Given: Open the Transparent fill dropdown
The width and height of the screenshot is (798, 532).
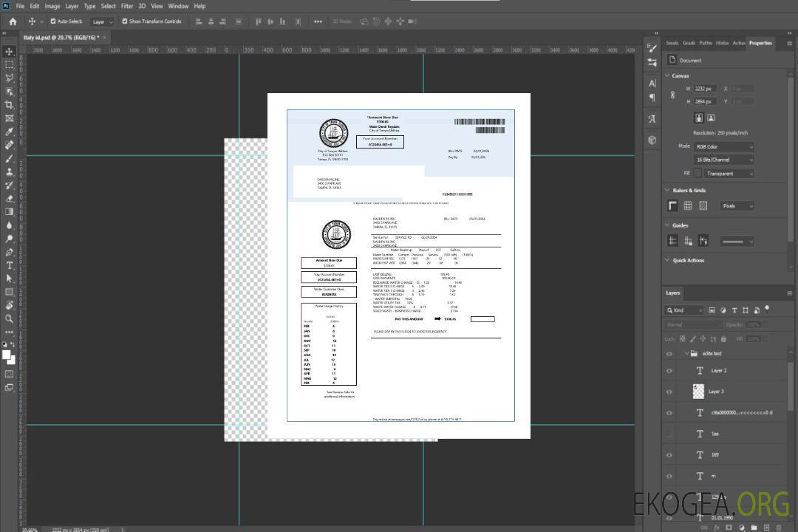Looking at the screenshot, I should (729, 174).
